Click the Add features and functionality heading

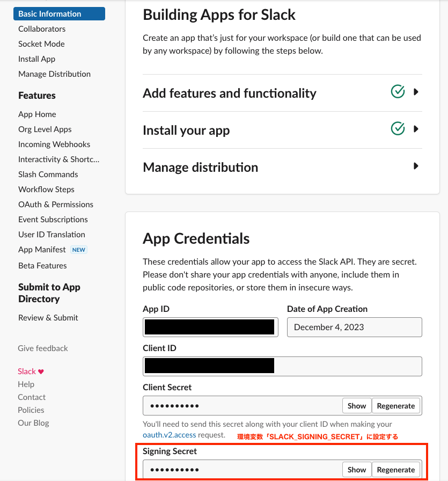point(230,93)
